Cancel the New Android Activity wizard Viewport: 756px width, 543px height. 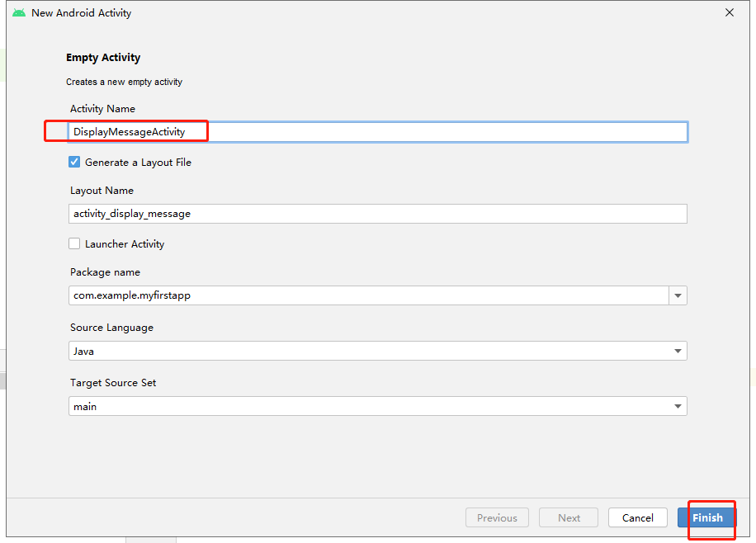(x=637, y=517)
